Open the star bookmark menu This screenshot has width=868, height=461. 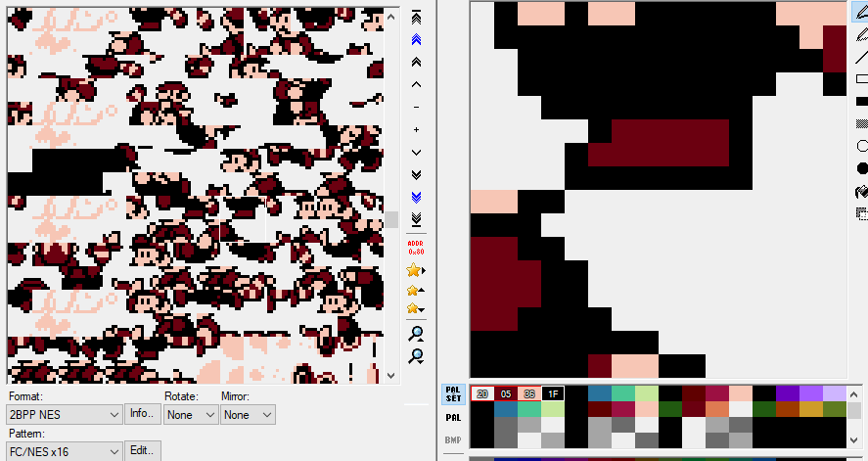click(416, 270)
